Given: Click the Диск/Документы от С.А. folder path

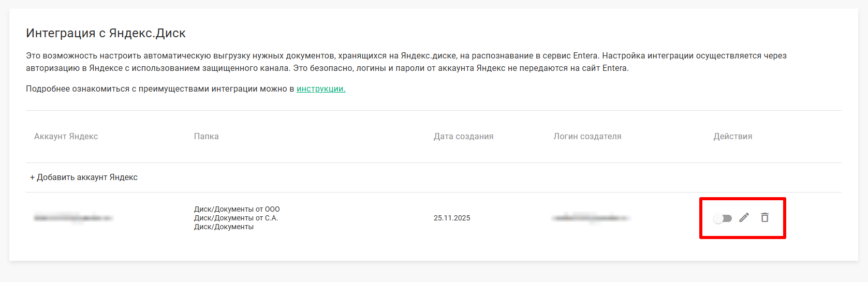Looking at the screenshot, I should tap(236, 218).
